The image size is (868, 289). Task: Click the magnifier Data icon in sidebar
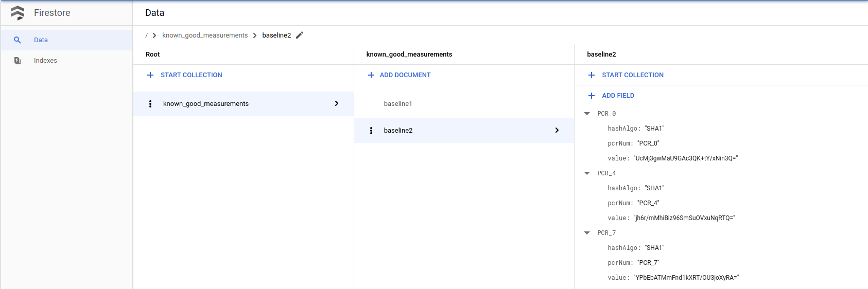18,40
